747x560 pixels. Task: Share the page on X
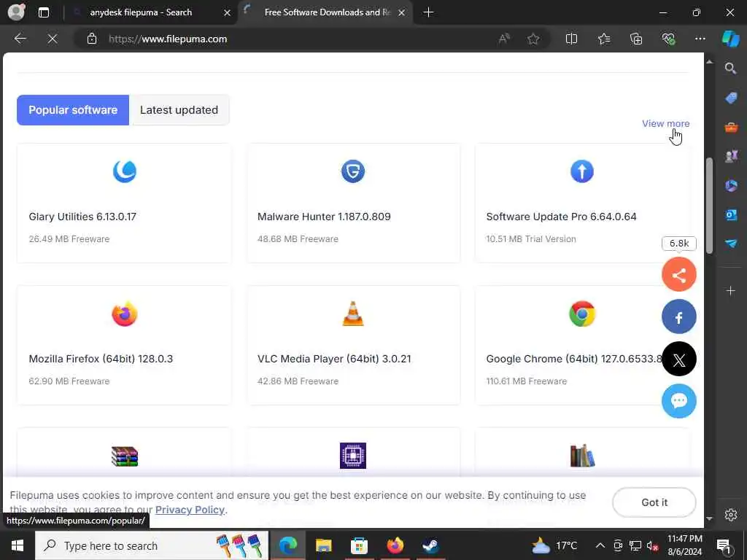[x=679, y=359]
